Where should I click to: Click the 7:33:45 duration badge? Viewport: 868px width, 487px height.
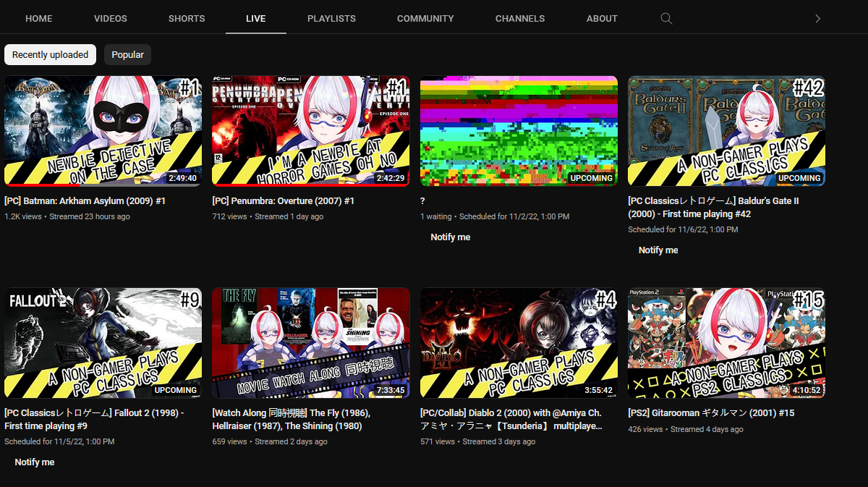390,390
